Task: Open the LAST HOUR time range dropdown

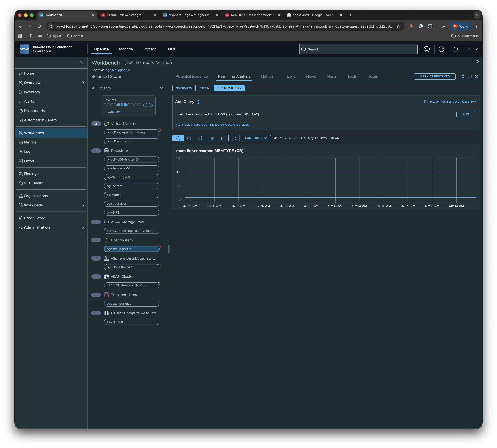Action: (x=256, y=138)
